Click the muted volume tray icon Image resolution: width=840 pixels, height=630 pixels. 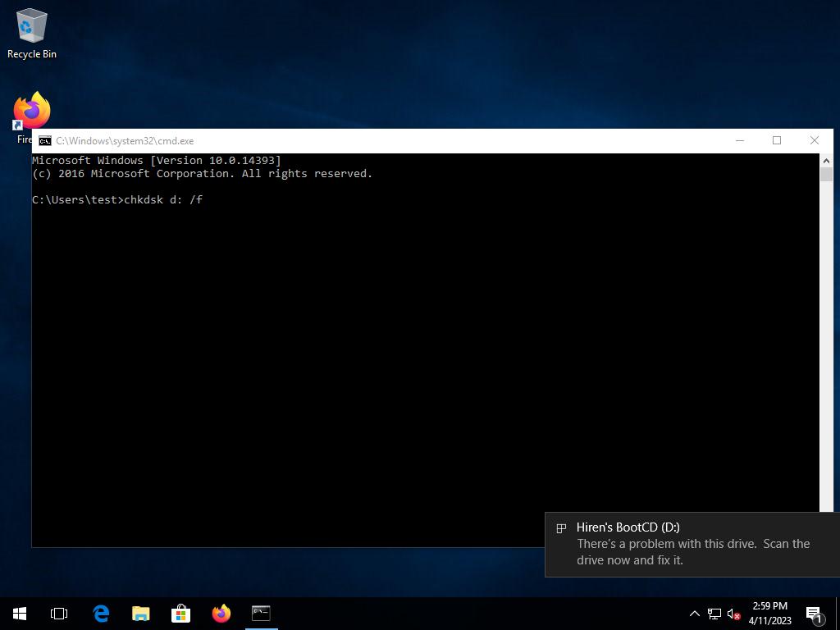coord(734,614)
